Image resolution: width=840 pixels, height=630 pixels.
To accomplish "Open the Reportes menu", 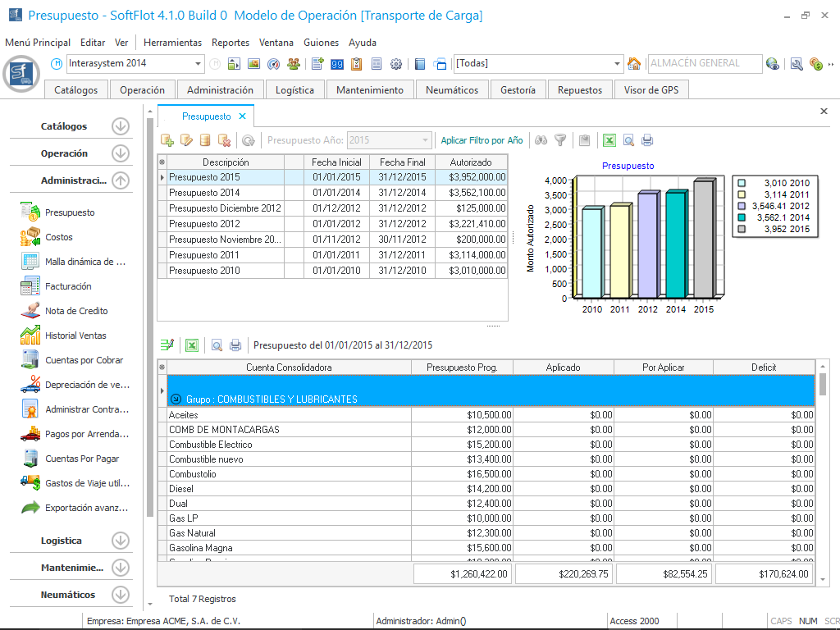I will pos(230,43).
